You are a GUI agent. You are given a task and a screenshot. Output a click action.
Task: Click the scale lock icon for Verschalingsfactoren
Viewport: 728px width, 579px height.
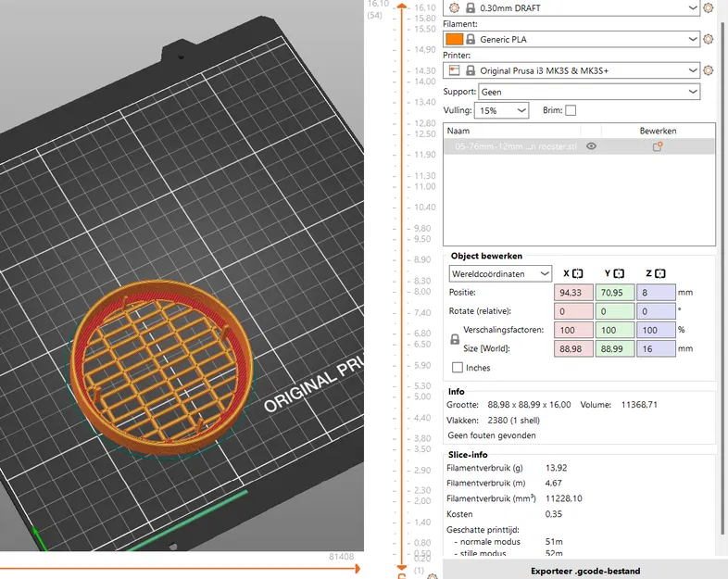[455, 340]
